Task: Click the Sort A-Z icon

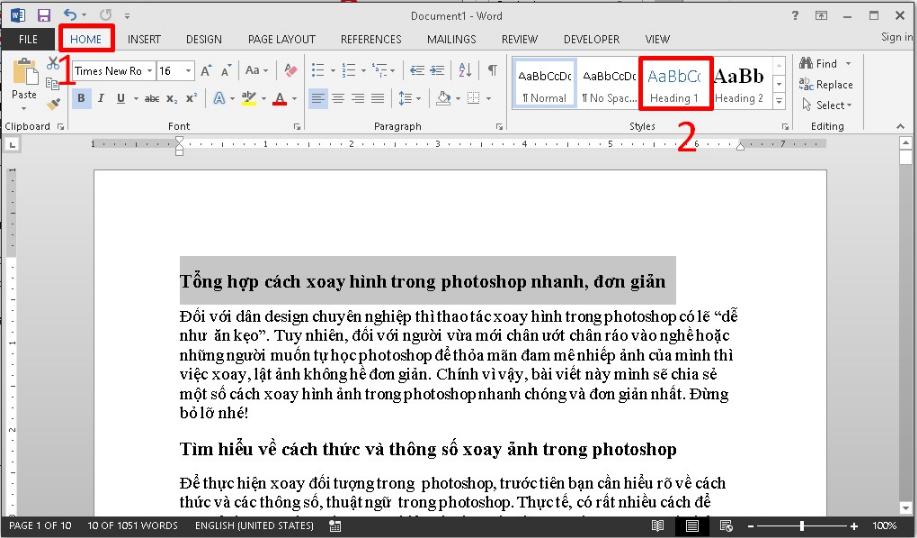Action: click(465, 71)
